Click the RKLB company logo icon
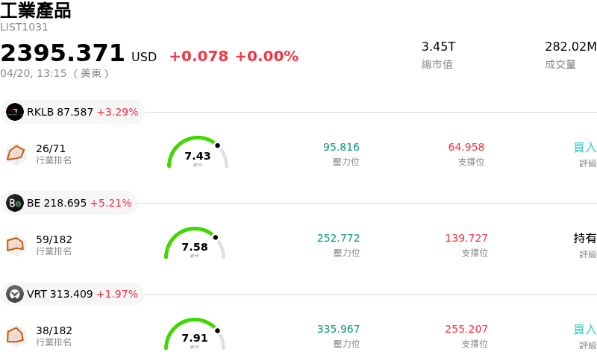This screenshot has height=364, width=597. coord(15,112)
